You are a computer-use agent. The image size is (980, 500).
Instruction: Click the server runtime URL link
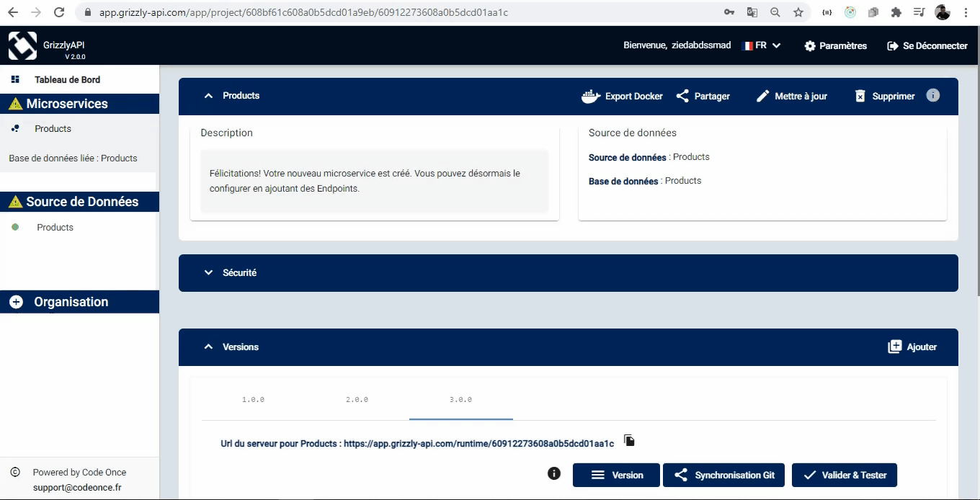[478, 444]
